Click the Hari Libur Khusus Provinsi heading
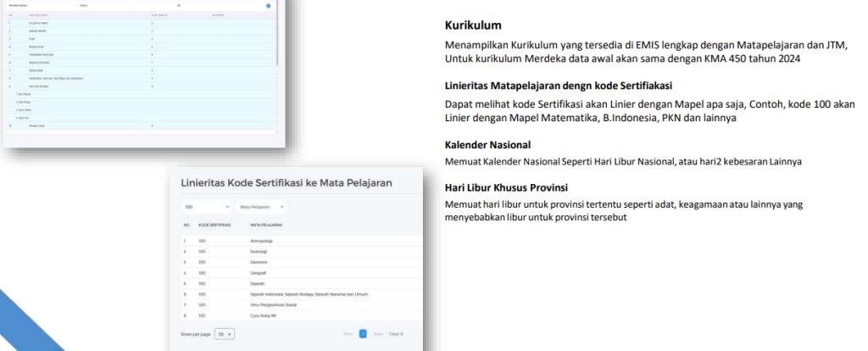Image resolution: width=868 pixels, height=351 pixels. (506, 187)
